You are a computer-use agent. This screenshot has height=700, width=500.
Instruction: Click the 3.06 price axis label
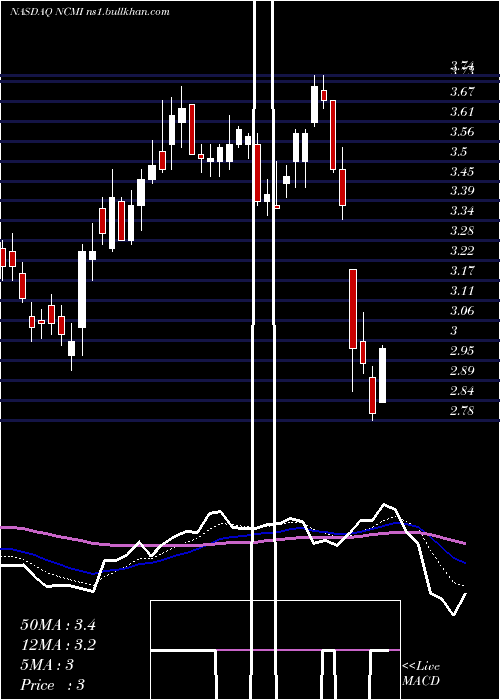[x=462, y=311]
